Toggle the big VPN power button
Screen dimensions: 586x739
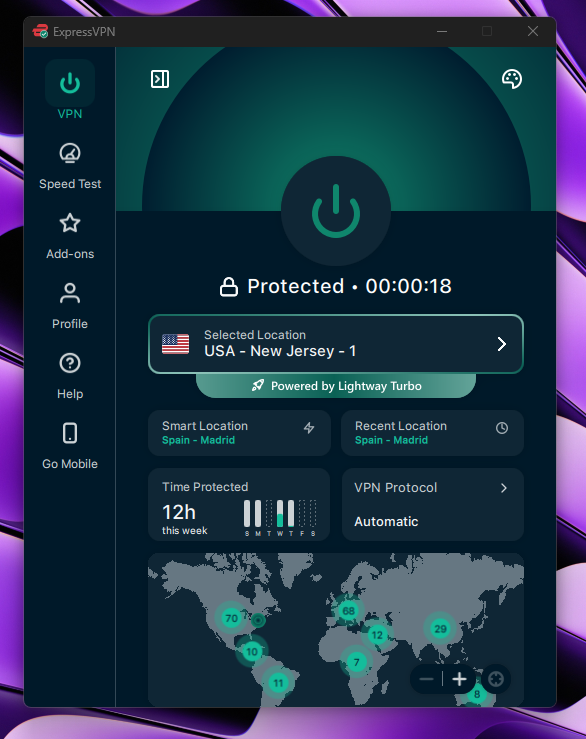pyautogui.click(x=336, y=211)
